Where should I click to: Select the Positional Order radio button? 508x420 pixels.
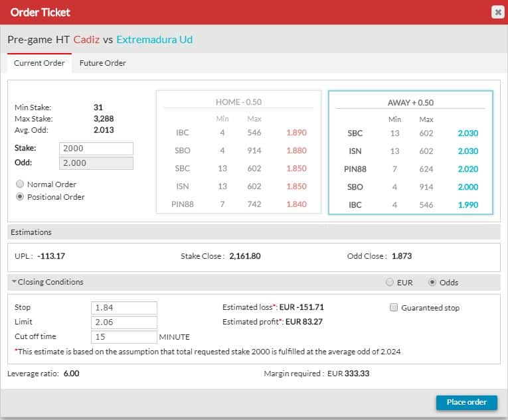coord(20,196)
